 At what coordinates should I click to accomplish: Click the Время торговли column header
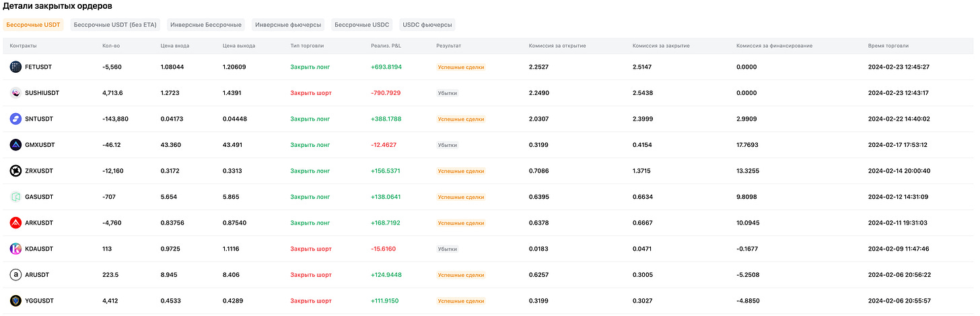[888, 46]
